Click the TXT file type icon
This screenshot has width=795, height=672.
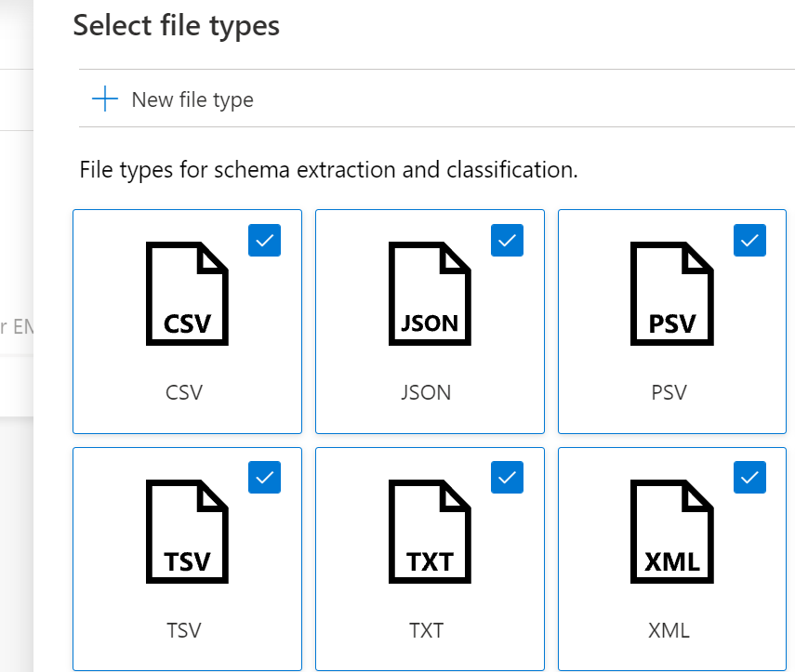coord(429,530)
